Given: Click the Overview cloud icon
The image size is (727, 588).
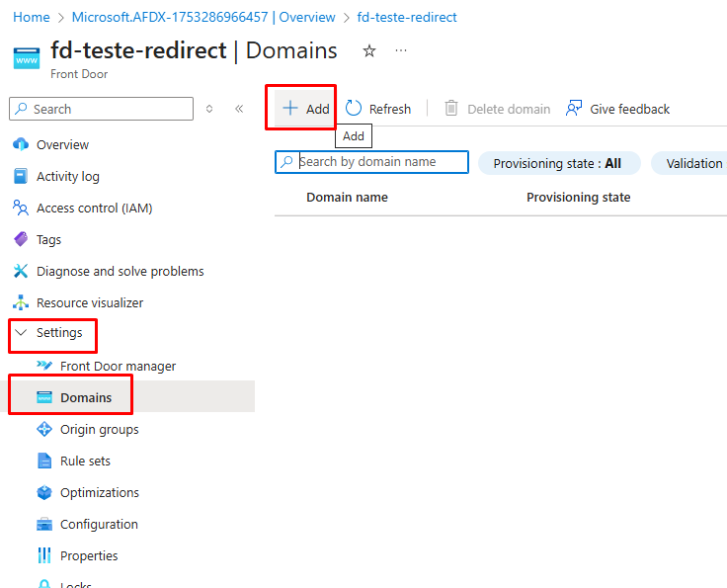Looking at the screenshot, I should (21, 144).
